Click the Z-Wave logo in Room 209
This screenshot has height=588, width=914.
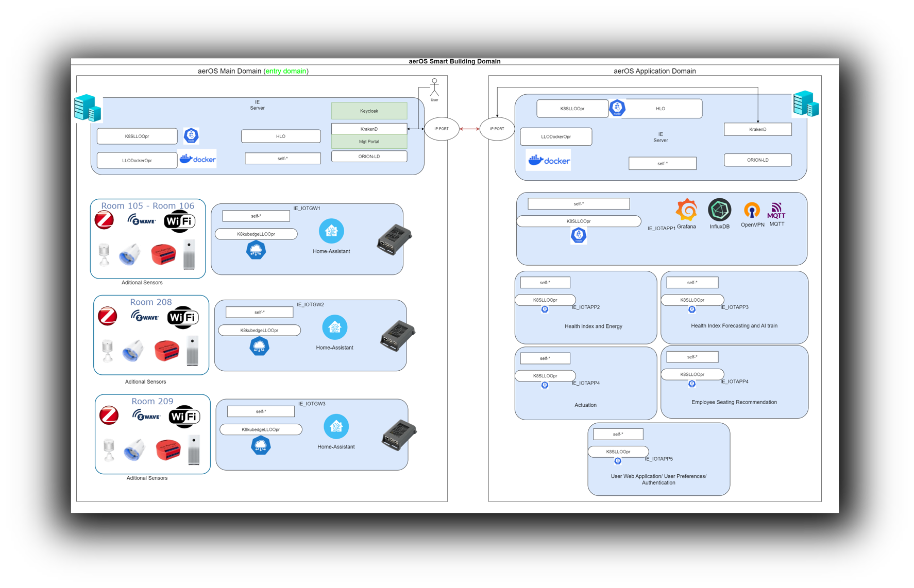point(146,415)
